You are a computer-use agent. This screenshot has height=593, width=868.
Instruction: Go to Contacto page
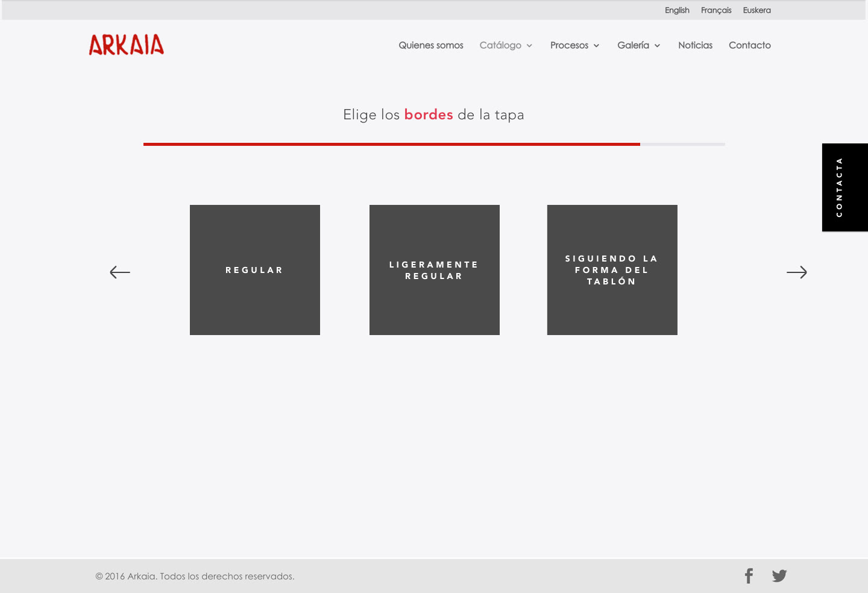[750, 45]
